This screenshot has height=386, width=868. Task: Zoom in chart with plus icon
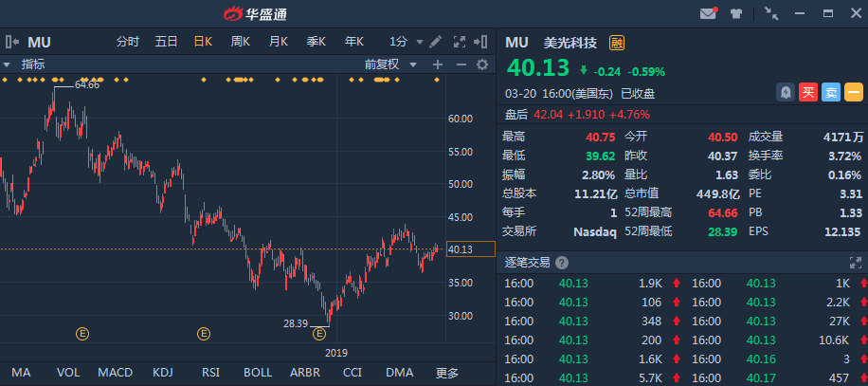[438, 64]
